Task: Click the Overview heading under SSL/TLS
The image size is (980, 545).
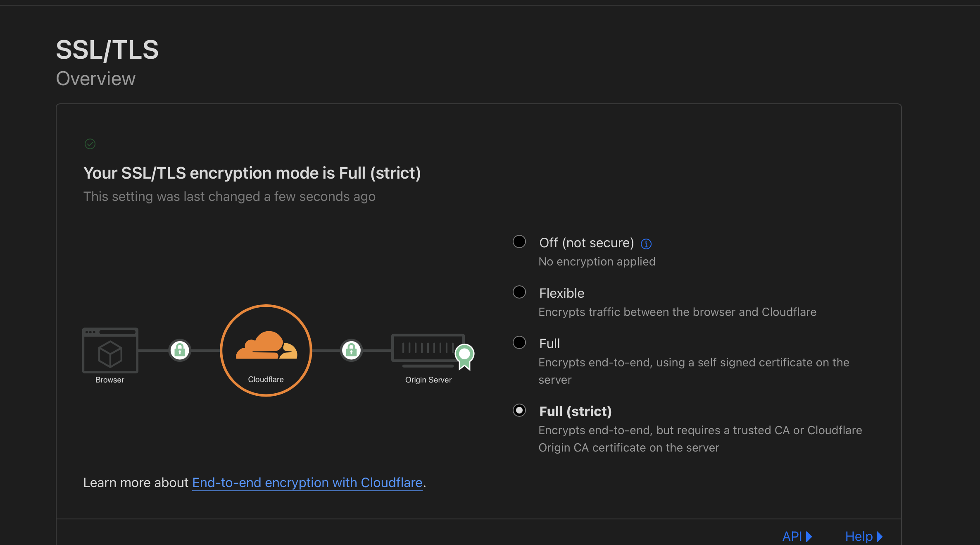Action: [x=95, y=78]
